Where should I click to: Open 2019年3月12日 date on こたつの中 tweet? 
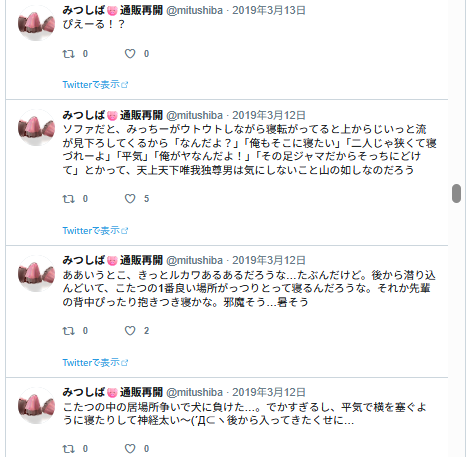[x=269, y=392]
